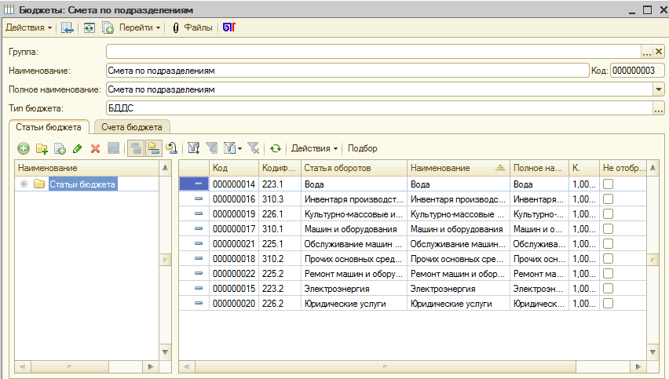Screen dimensions: 669x379
Task: Click the row marker icon for Юридические услуги
Action: pyautogui.click(x=198, y=303)
